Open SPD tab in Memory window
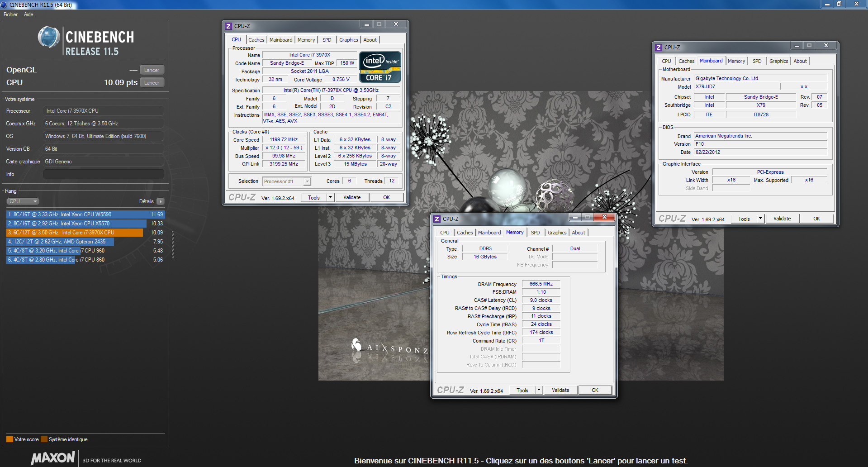The width and height of the screenshot is (868, 467). coord(536,233)
